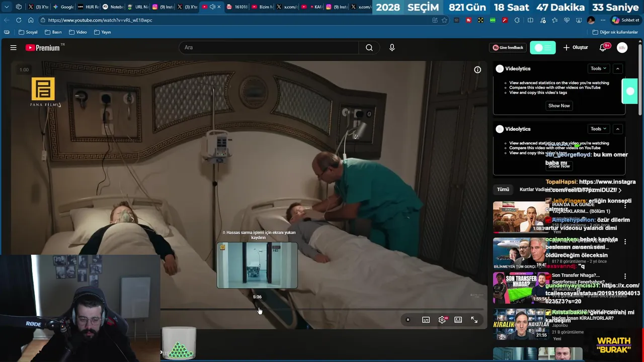Image resolution: width=644 pixels, height=362 pixels.
Task: Switch to Bizim browser tab
Action: pyautogui.click(x=263, y=7)
